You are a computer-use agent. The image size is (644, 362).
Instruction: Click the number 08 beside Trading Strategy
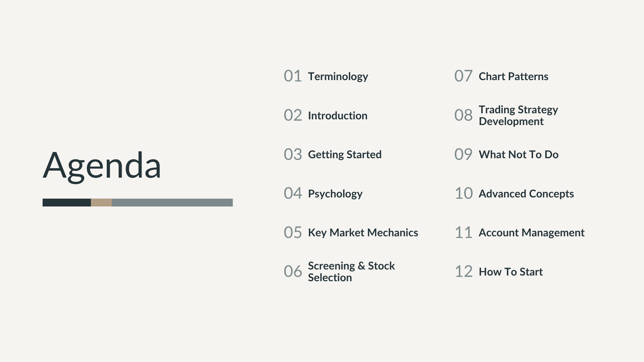463,115
